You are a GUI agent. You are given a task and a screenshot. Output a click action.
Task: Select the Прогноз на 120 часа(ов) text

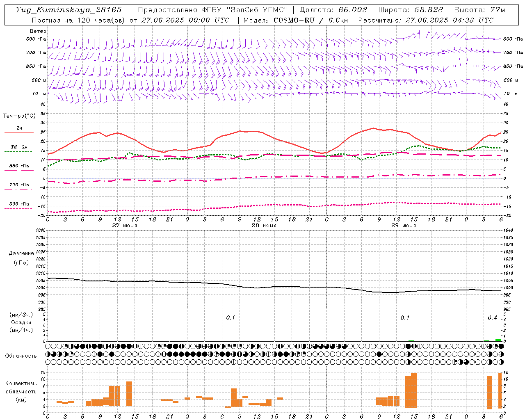(79, 20)
